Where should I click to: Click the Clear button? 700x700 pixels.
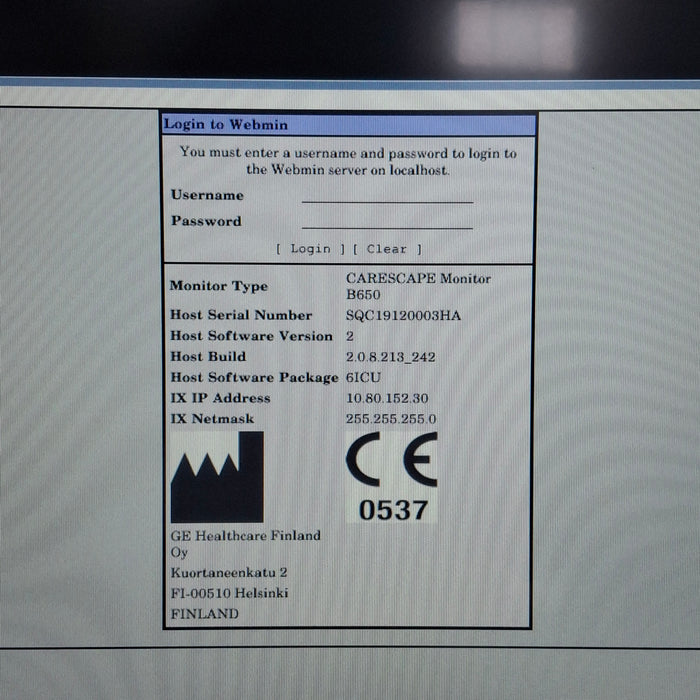click(387, 249)
